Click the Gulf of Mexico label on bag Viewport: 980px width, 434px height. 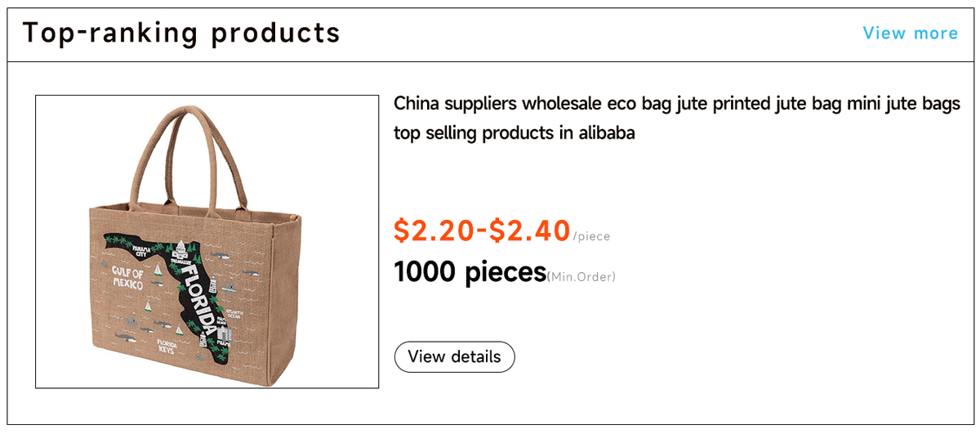coord(128,280)
